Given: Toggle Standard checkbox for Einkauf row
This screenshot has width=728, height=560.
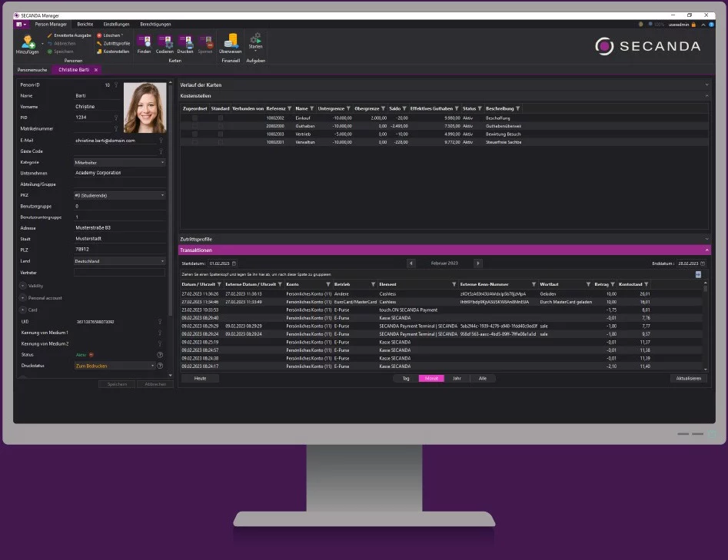Looking at the screenshot, I should pos(221,118).
